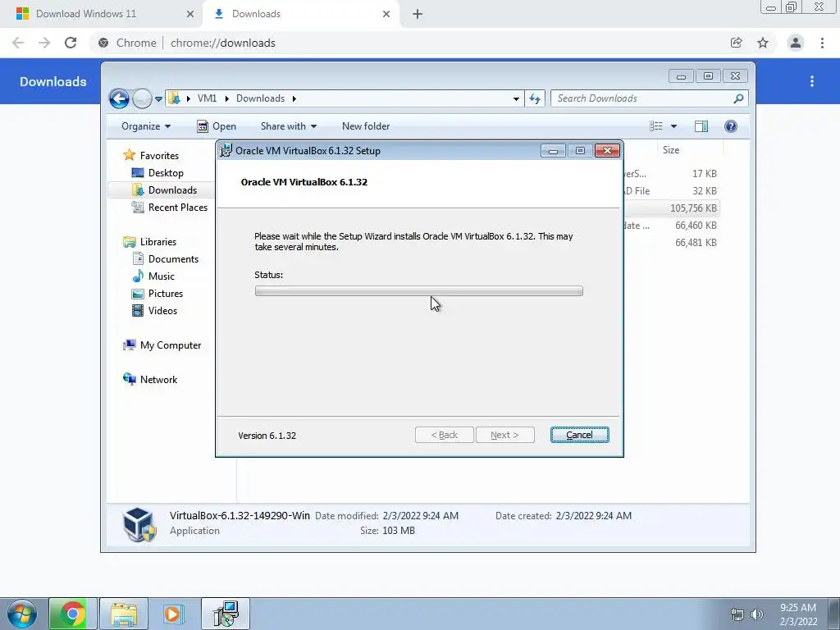
Task: Open recent locations dropdown beside Explorer nav arrows
Action: (x=158, y=99)
